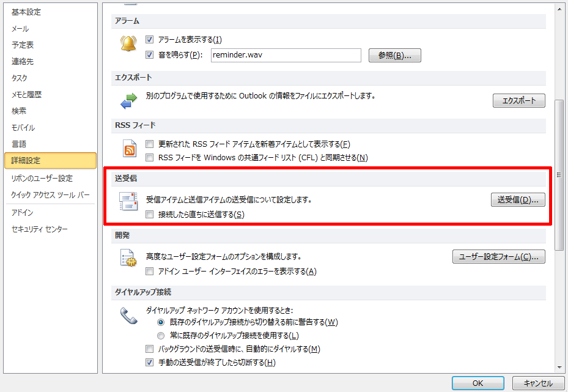Select 常に既存のダイヤルアップ接続を使用する radio

[160, 336]
